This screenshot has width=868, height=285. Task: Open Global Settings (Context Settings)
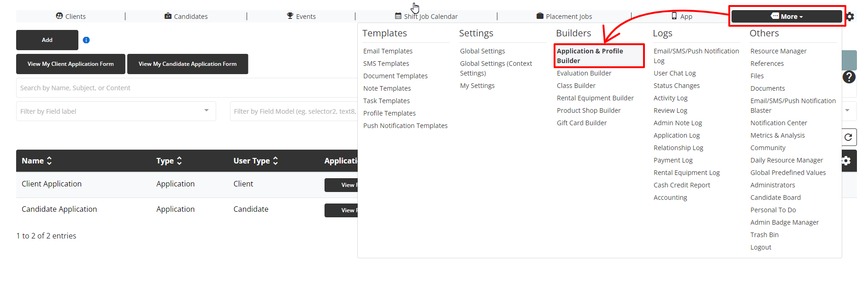[x=496, y=68]
